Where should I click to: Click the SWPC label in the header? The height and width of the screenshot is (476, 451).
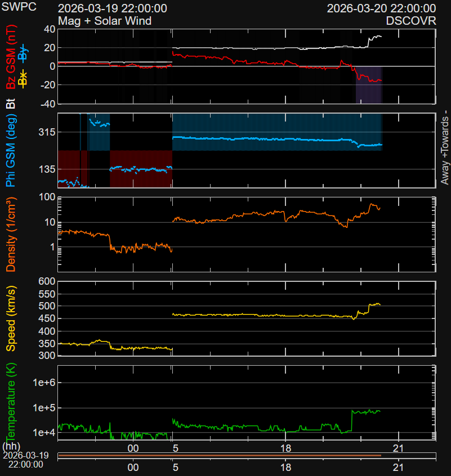pos(19,7)
